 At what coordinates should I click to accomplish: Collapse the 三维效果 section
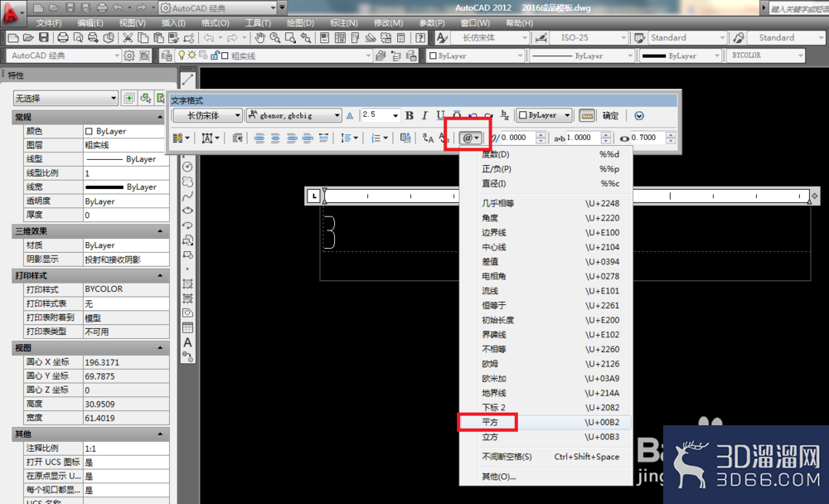tap(160, 231)
